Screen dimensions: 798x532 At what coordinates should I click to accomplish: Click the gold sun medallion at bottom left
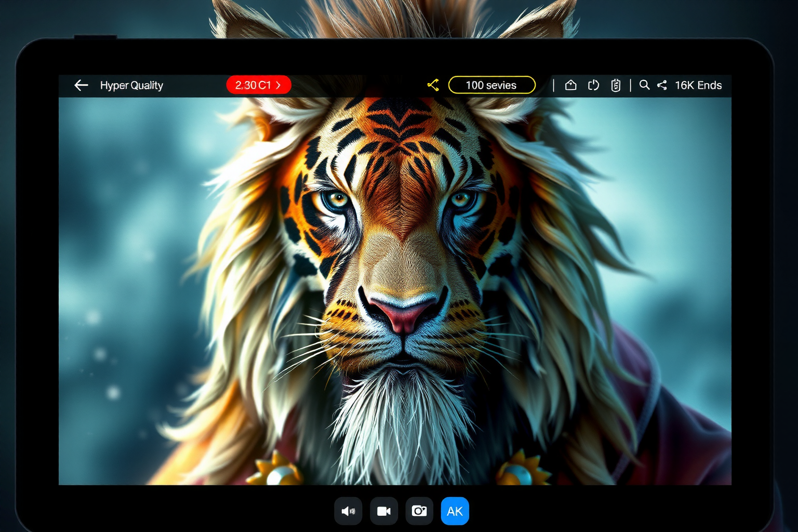[x=276, y=470]
